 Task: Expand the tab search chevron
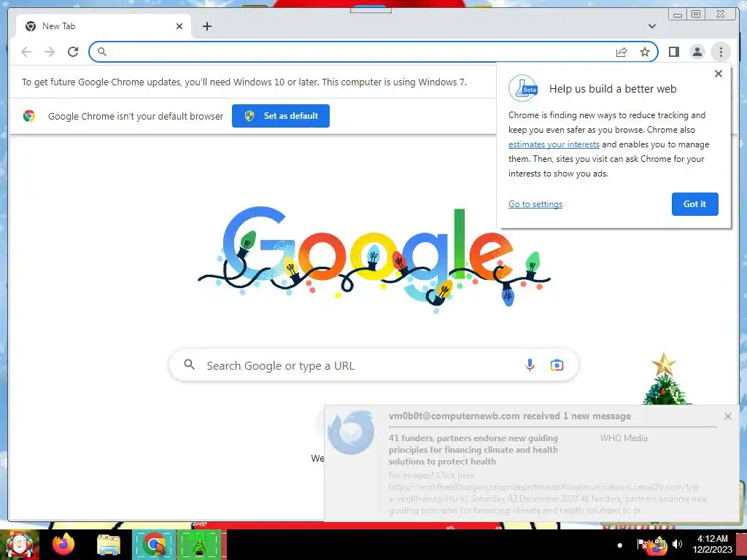click(x=651, y=26)
